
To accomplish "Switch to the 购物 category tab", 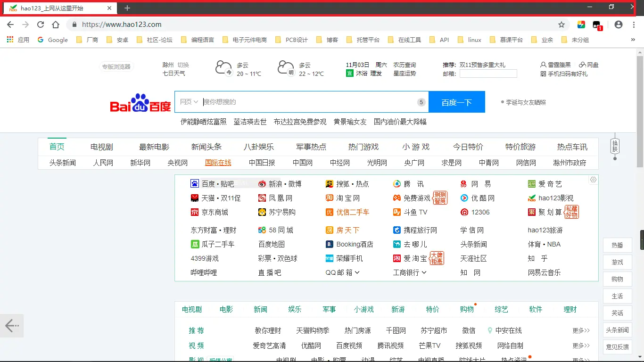I will pyautogui.click(x=467, y=309).
